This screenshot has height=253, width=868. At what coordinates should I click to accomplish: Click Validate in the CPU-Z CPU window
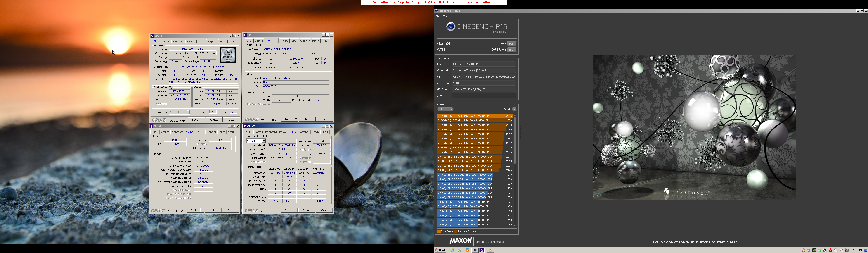coord(214,120)
